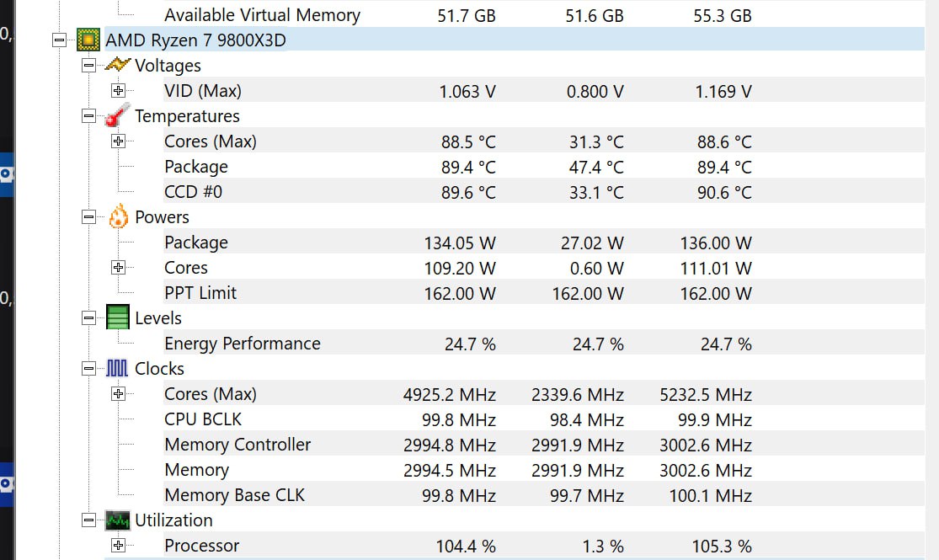Click the Powers flame icon
This screenshot has height=560, width=939.
tap(118, 216)
